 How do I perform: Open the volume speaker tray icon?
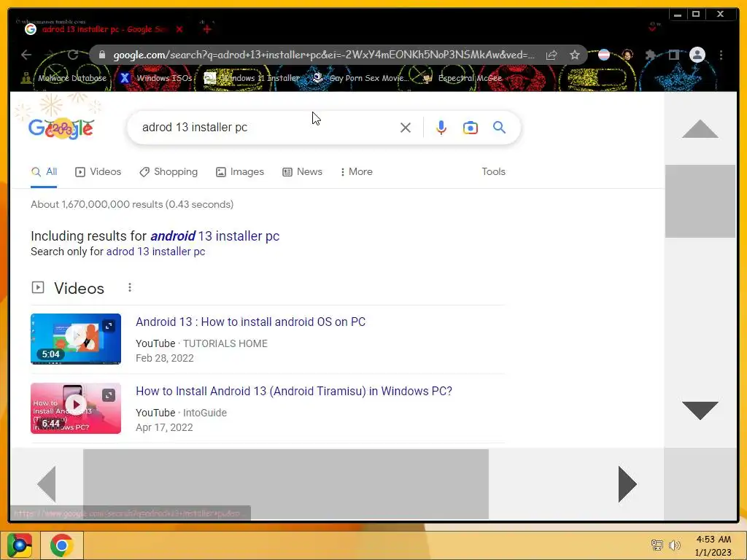(x=675, y=545)
